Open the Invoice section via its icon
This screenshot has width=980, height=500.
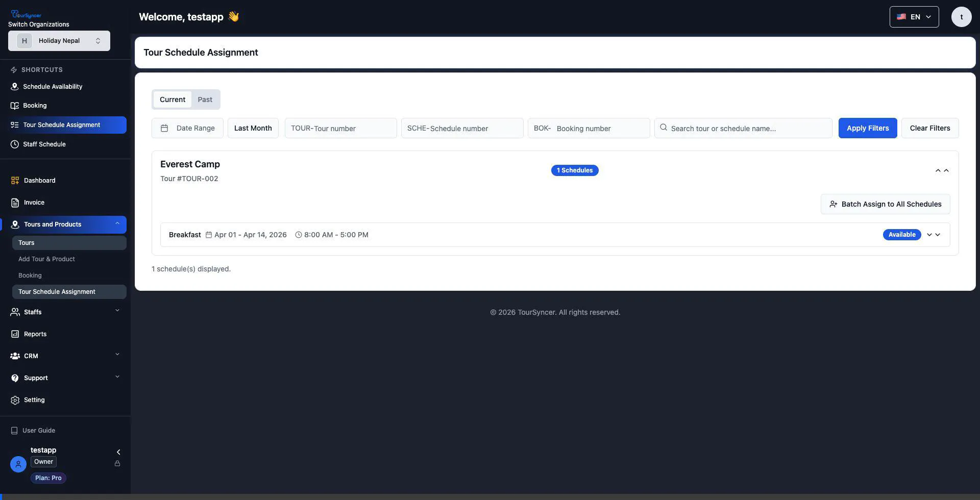pyautogui.click(x=14, y=202)
